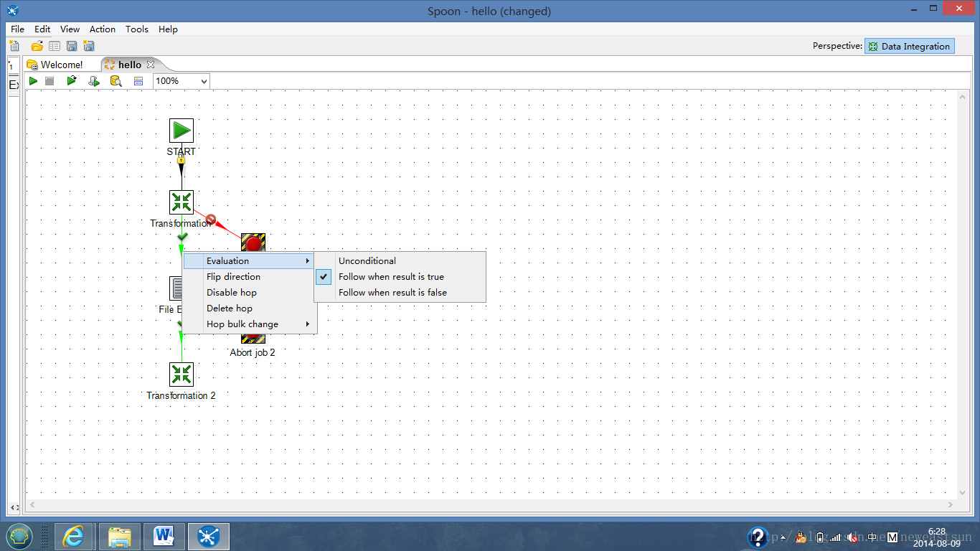Click the Replay job icon
The width and height of the screenshot is (980, 551).
click(x=72, y=81)
